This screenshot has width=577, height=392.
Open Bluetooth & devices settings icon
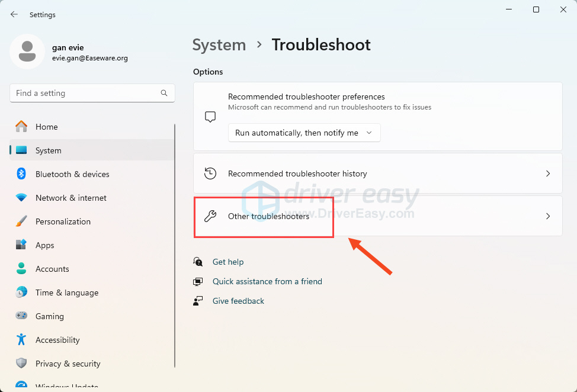[22, 174]
